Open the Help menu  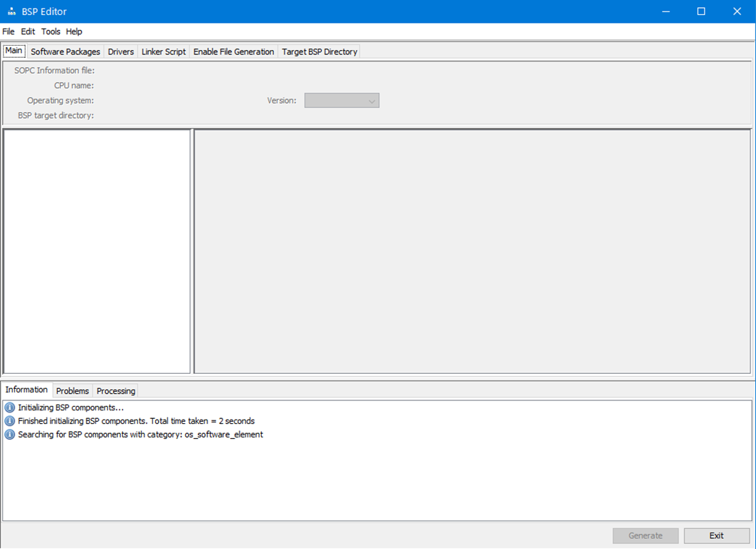(x=74, y=31)
